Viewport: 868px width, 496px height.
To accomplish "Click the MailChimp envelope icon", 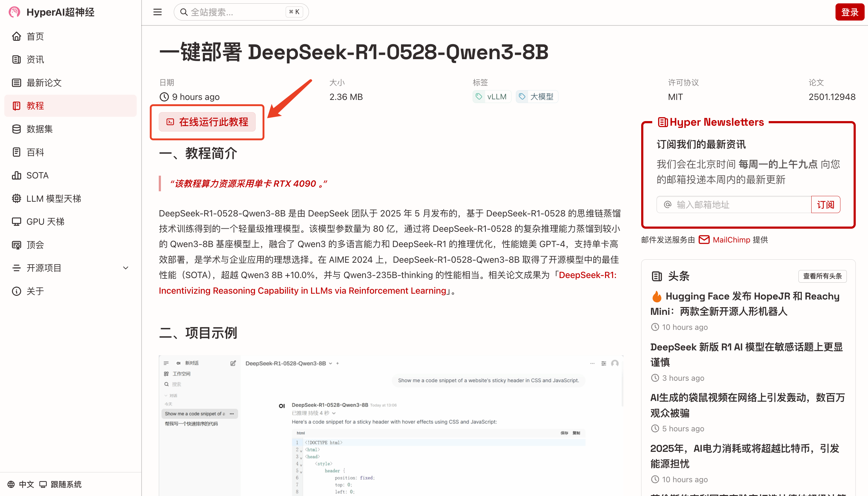I will (x=704, y=239).
